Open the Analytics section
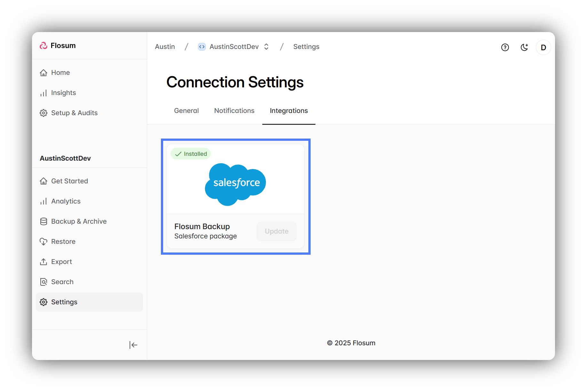The height and width of the screenshot is (392, 587). [66, 201]
